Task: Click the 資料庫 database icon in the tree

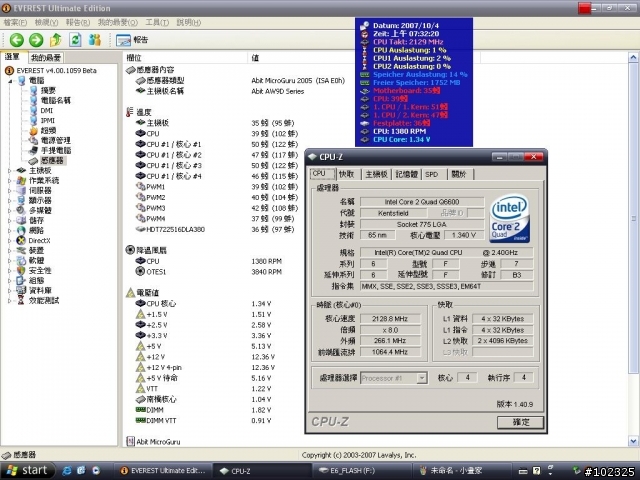Action: coord(21,291)
